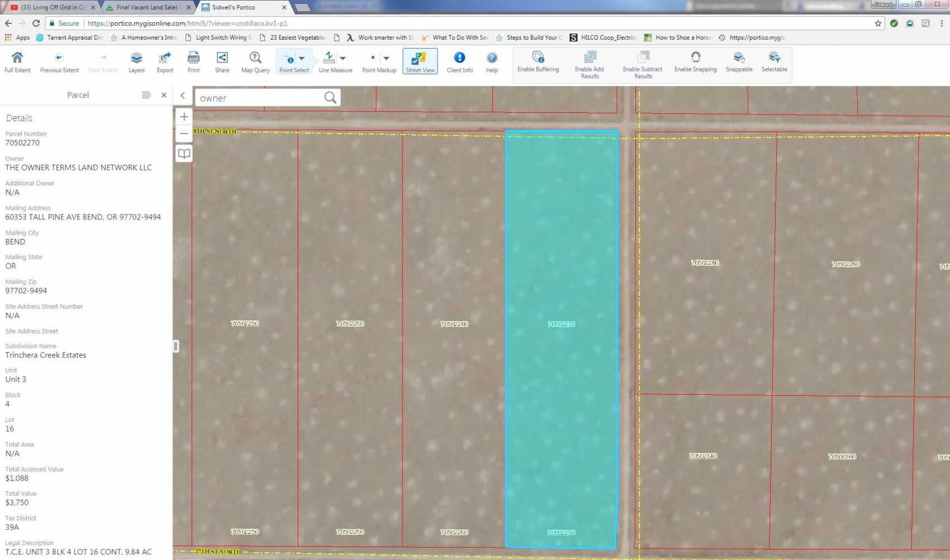Open How to Shoe a Horse bookmark
The height and width of the screenshot is (560, 950).
coord(678,37)
